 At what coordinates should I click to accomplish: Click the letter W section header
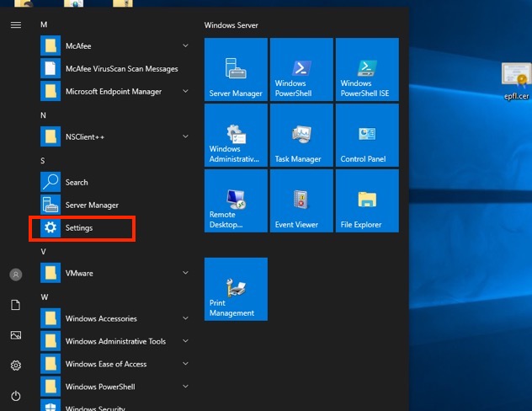pyautogui.click(x=45, y=297)
